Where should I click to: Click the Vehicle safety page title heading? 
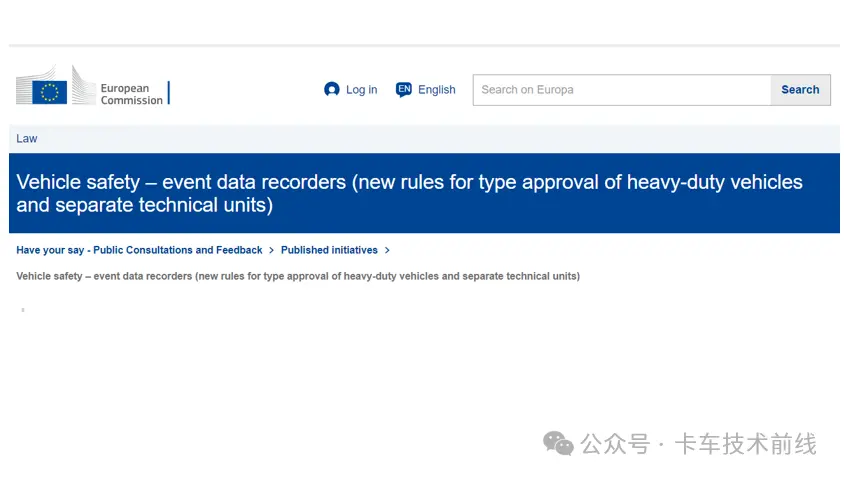(409, 193)
